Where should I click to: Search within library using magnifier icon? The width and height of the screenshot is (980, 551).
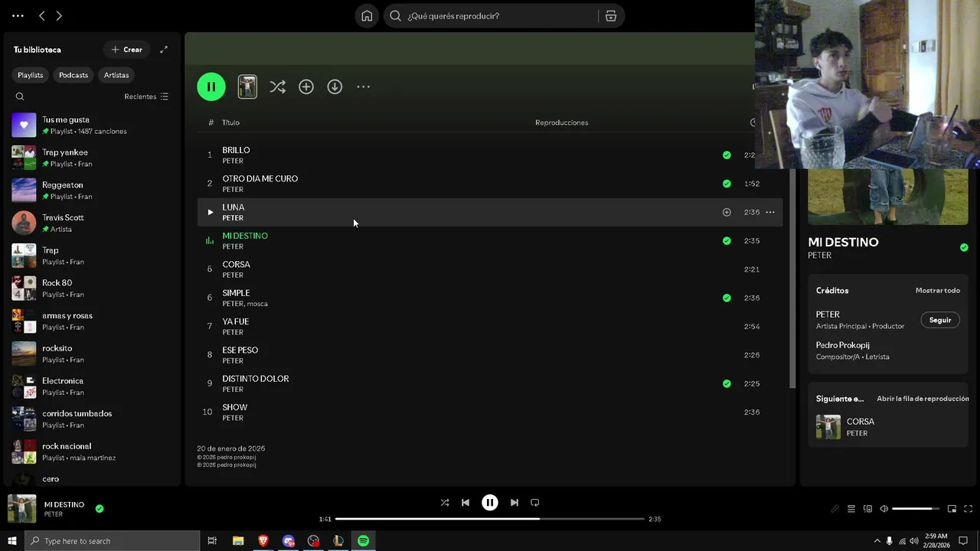pos(20,96)
